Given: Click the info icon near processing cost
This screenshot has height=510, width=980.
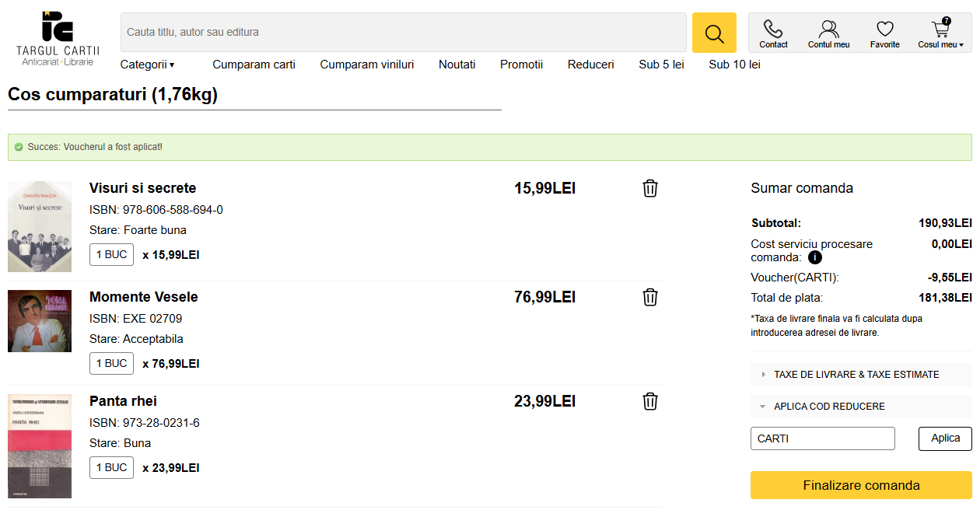Looking at the screenshot, I should [814, 257].
